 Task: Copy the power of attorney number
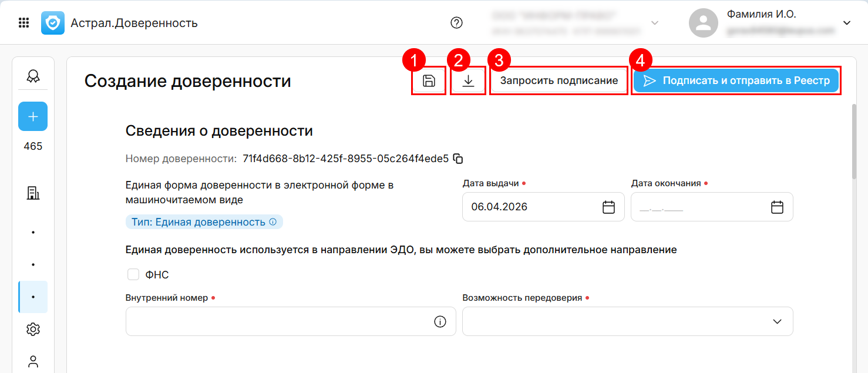[x=459, y=159]
